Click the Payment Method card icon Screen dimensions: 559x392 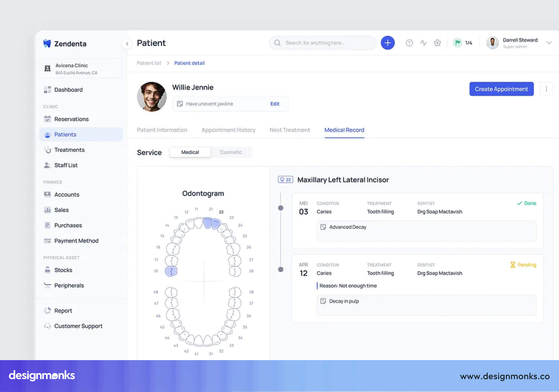point(48,241)
